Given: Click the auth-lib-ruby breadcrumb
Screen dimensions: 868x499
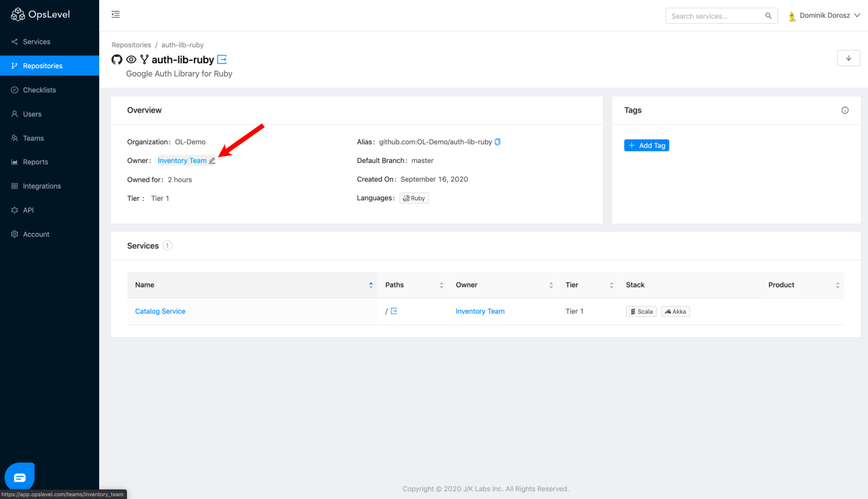Looking at the screenshot, I should 182,45.
